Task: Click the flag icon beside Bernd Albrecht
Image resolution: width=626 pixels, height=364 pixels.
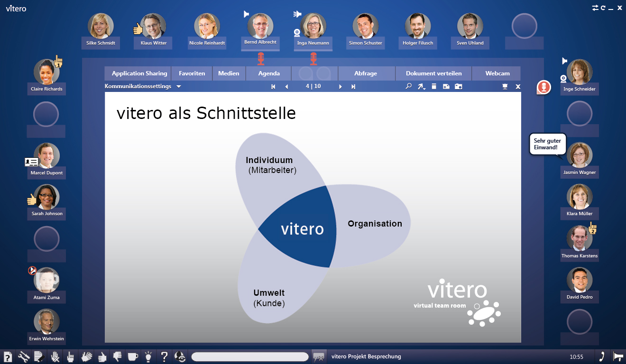Action: (246, 14)
